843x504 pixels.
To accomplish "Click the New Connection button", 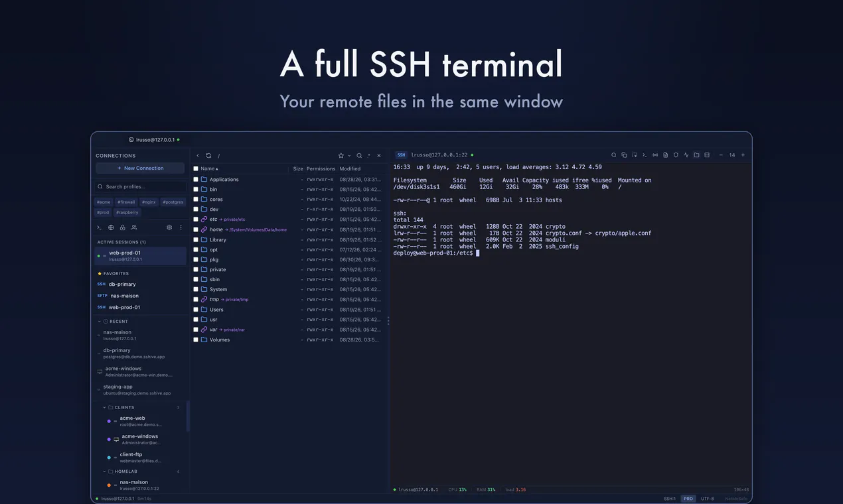I will [140, 168].
